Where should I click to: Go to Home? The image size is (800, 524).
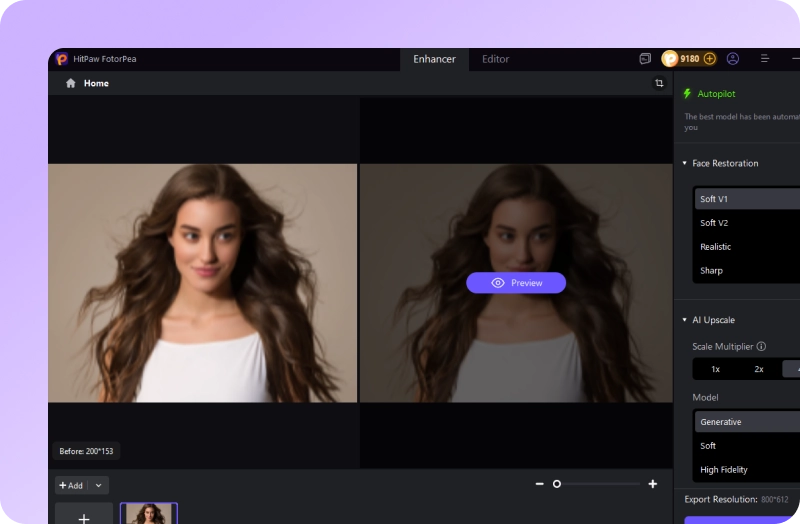coord(96,83)
